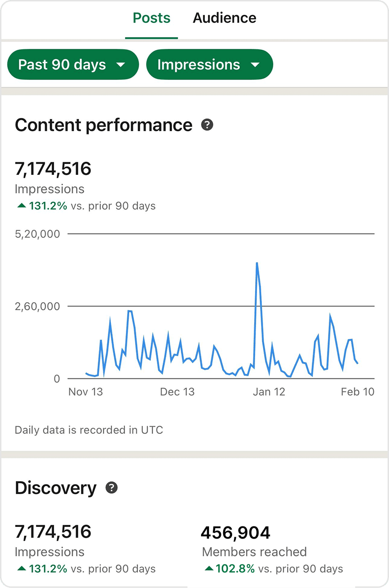Click the 131.2% change under Content performance
Image resolution: width=389 pixels, height=588 pixels.
pos(48,206)
